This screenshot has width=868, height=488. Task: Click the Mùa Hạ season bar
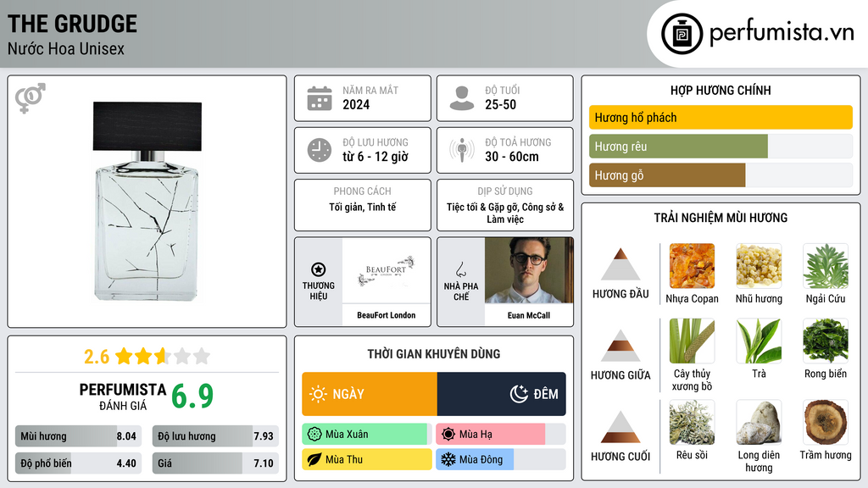click(x=500, y=435)
